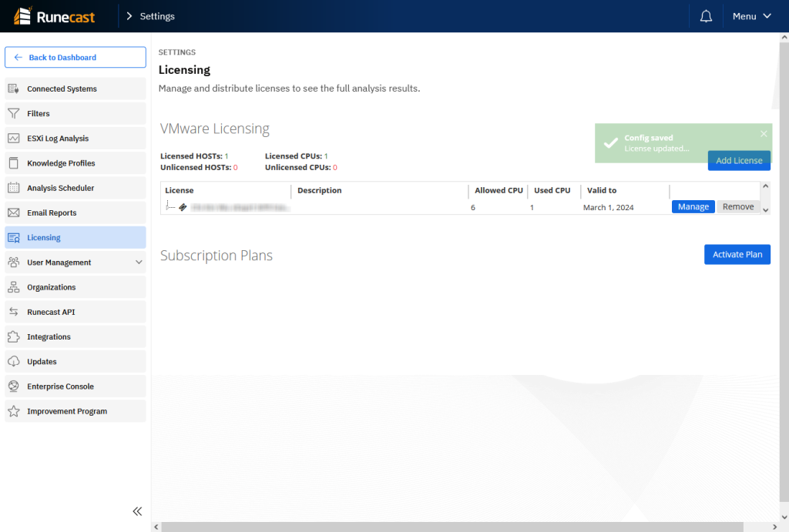Click the Integrations puzzle icon
This screenshot has height=532, width=789.
[14, 337]
